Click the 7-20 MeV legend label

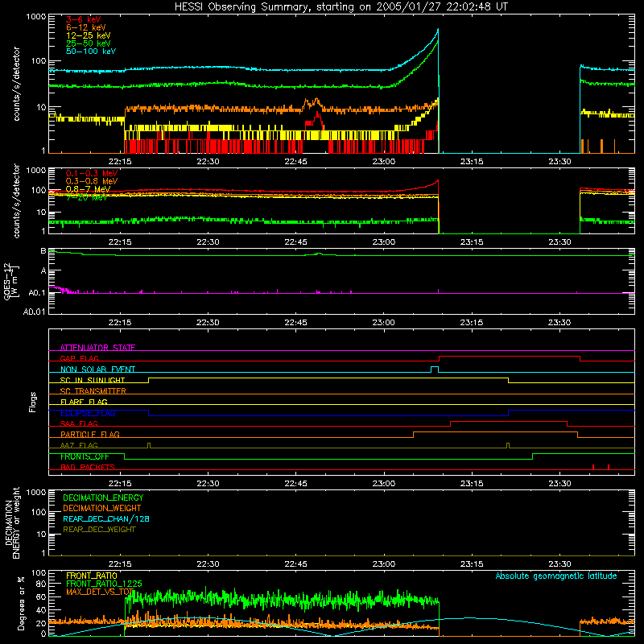86,197
